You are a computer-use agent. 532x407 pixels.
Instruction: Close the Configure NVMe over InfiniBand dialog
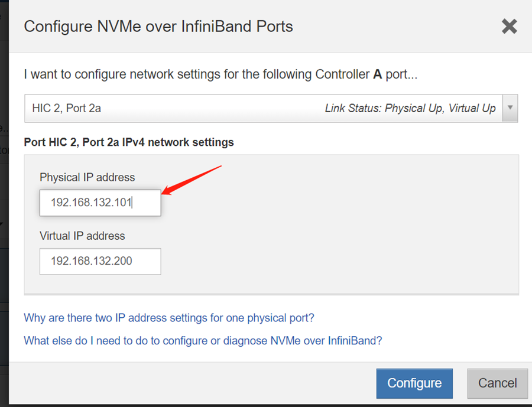(510, 27)
